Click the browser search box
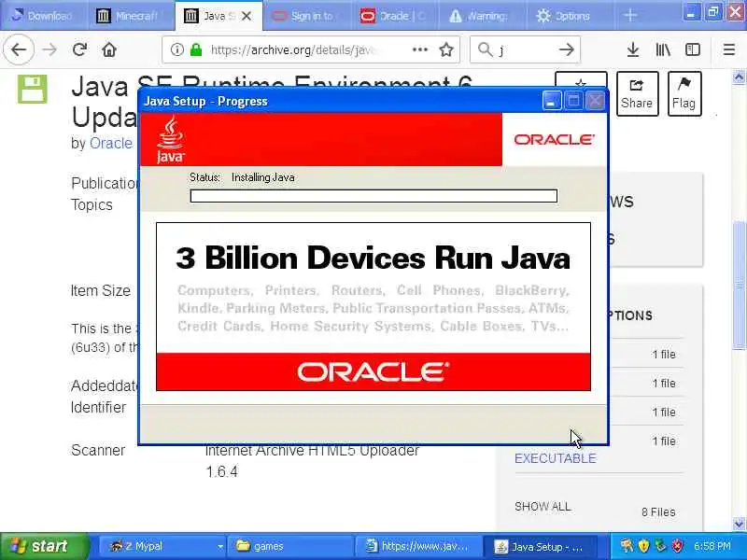Screen dimensions: 747x560 coord(525,49)
